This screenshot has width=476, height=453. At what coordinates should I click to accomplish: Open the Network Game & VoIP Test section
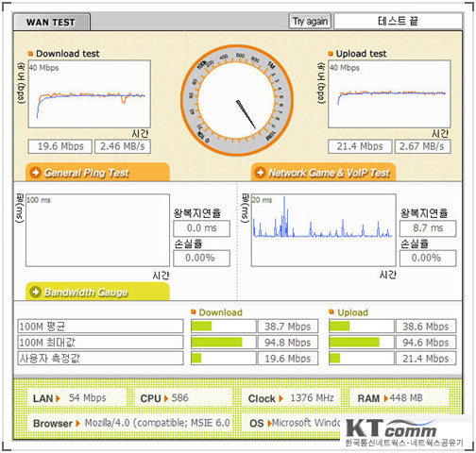click(323, 172)
